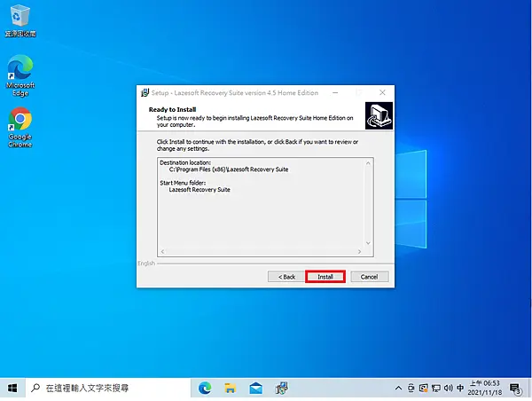Open the Windows Start menu
Screen dimensions: 532x401
click(12, 388)
